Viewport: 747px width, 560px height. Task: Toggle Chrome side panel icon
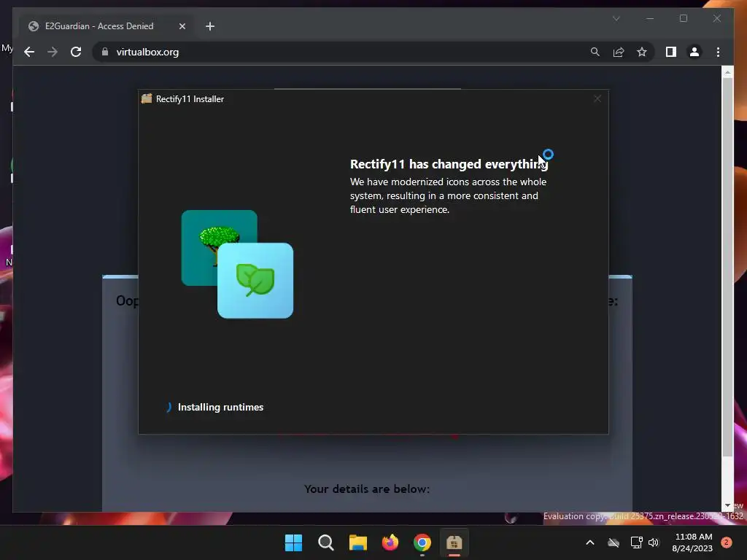pos(671,52)
